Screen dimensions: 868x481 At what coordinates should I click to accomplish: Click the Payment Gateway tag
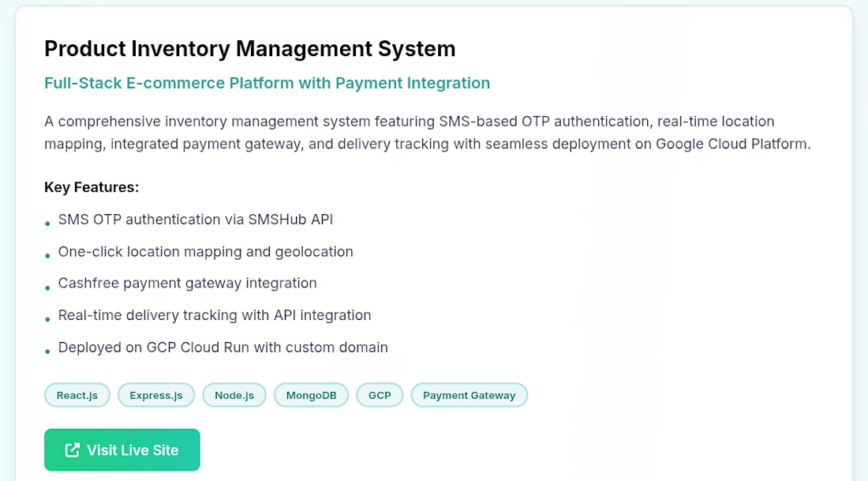click(x=469, y=395)
